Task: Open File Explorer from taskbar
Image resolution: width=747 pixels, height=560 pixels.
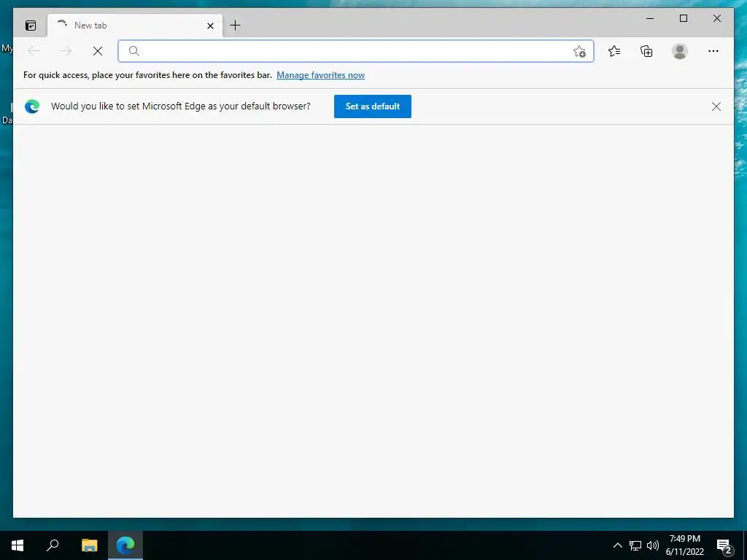Action: pos(89,545)
